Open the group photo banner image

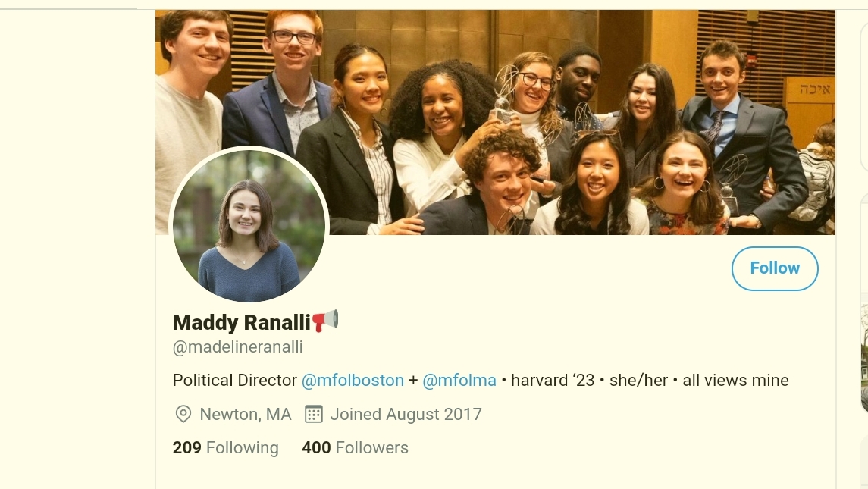click(x=495, y=122)
